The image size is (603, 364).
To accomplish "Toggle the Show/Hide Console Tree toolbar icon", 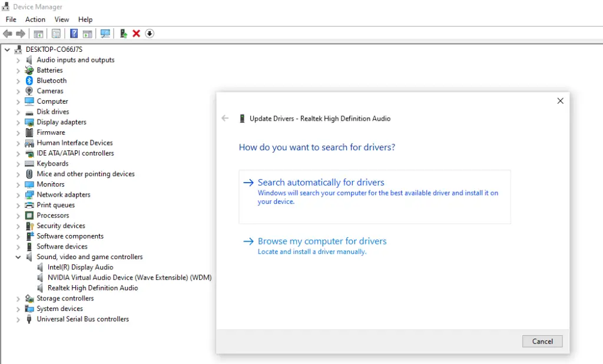I will [x=38, y=34].
